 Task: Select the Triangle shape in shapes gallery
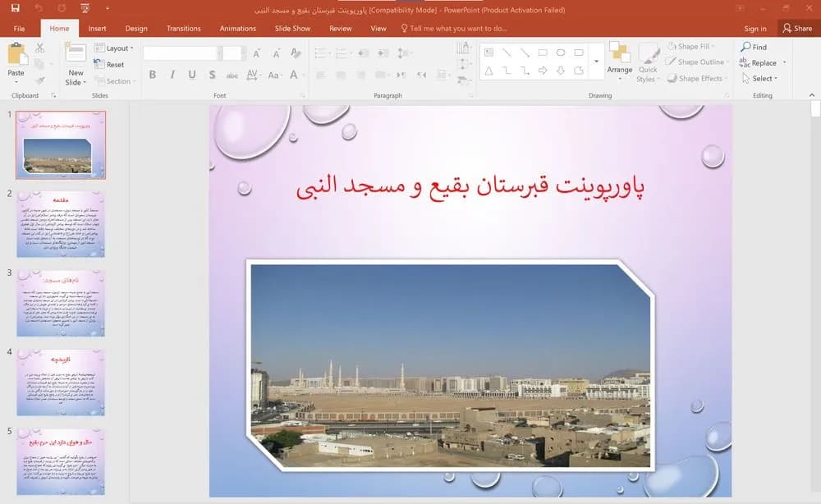(488, 71)
